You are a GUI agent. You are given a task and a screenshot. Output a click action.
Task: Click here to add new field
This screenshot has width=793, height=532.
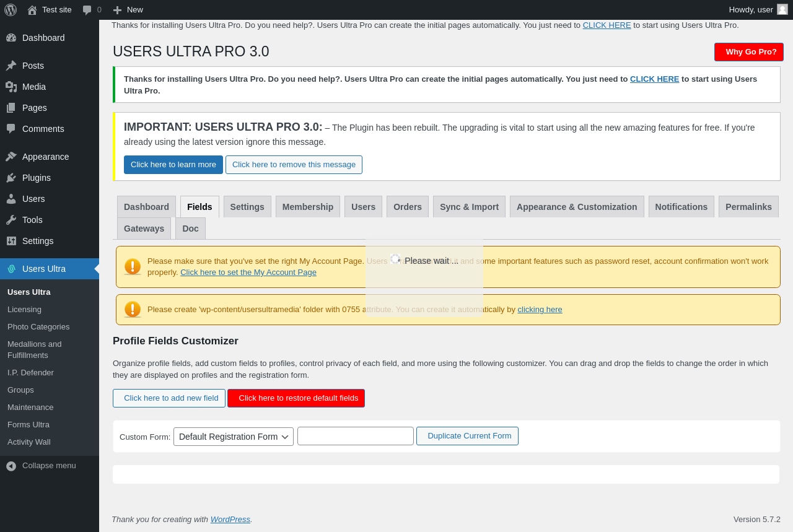coord(169,398)
